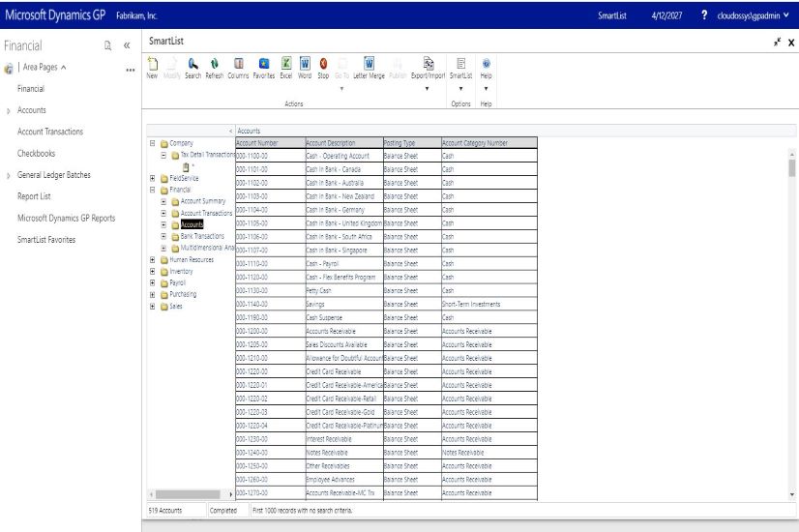Expand the Payroll tree folder
The image size is (799, 532).
tap(153, 282)
